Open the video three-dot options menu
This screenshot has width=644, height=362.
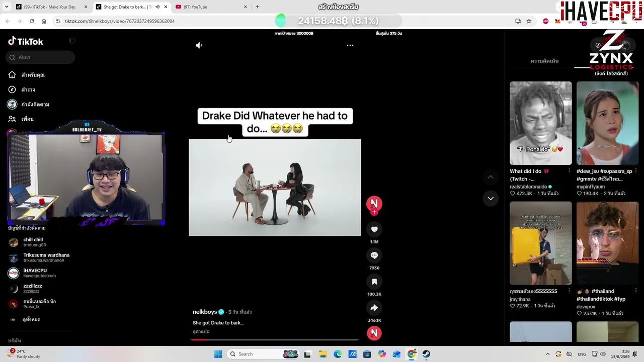click(x=350, y=45)
